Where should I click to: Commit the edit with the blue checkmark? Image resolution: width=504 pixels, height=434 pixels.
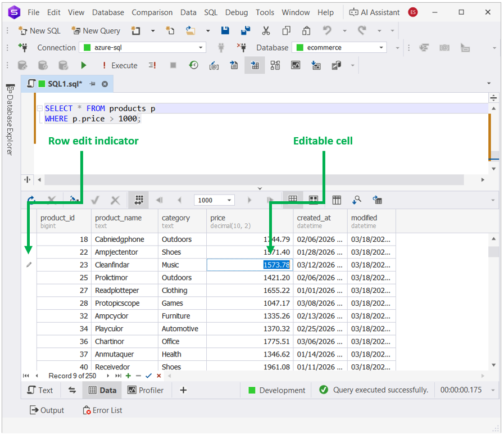click(x=148, y=376)
